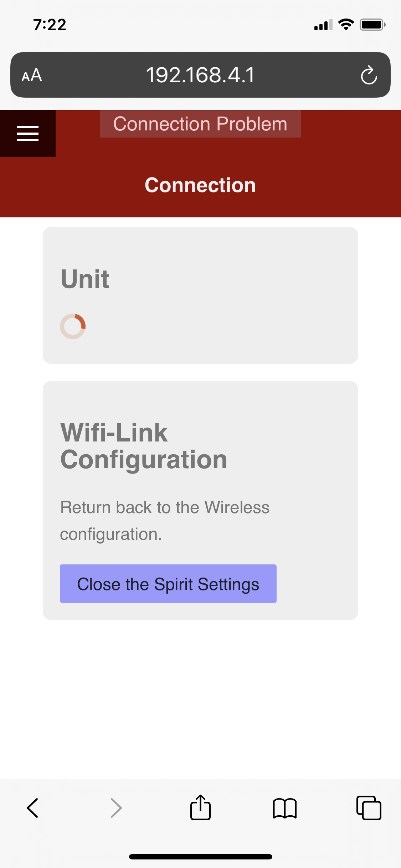Viewport: 401px width, 868px height.
Task: Click the loading spinner under Unit
Action: click(x=73, y=326)
